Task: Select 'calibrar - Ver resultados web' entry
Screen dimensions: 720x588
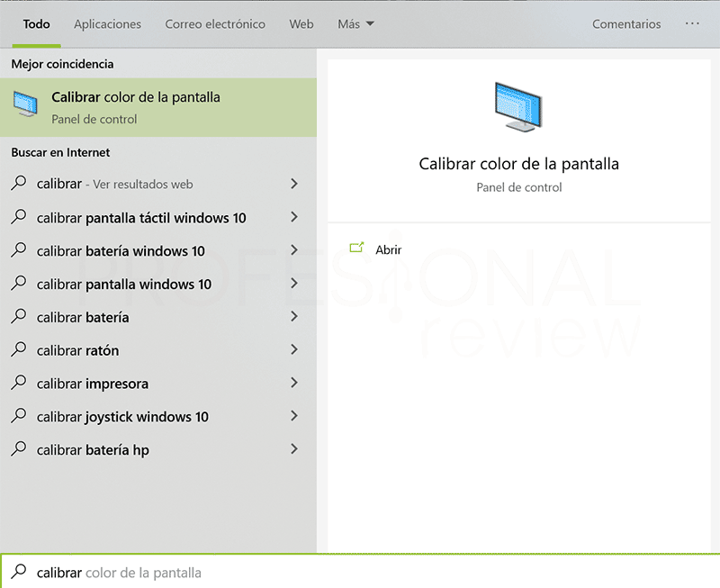Action: (158, 184)
